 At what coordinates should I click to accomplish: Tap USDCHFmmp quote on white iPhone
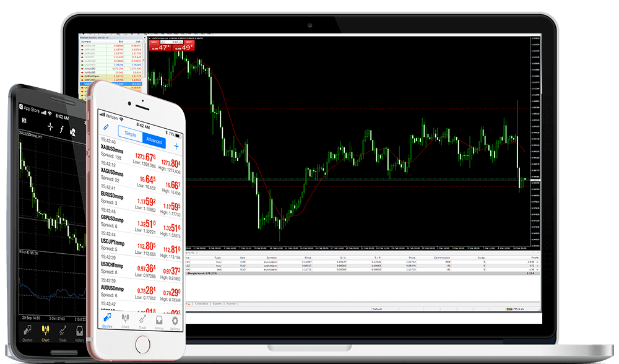(x=140, y=270)
